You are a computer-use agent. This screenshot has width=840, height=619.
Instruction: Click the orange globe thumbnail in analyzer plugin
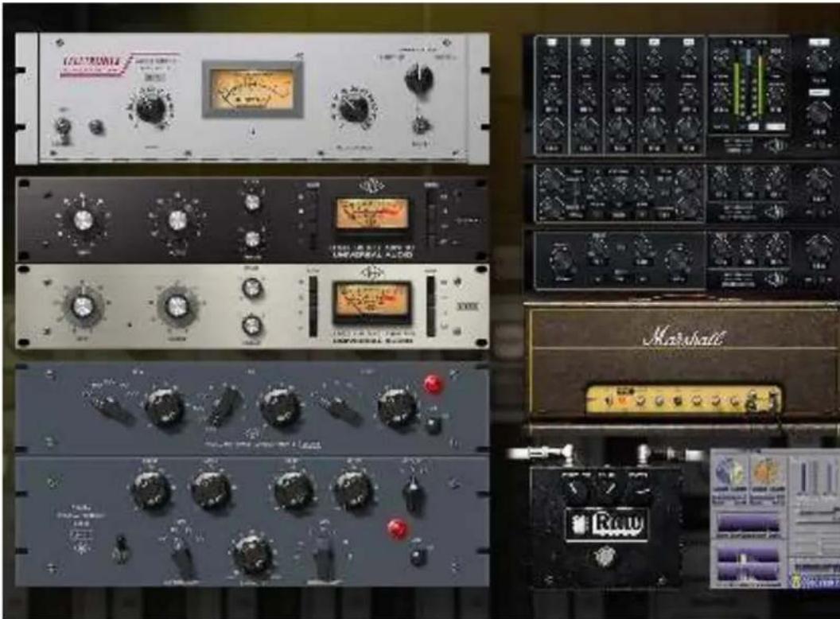(766, 473)
